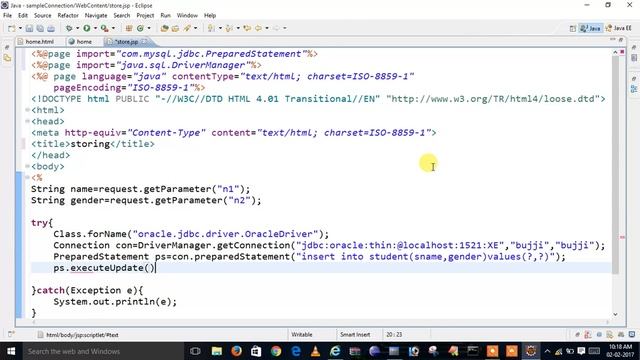640x360 pixels.
Task: Click the Action Center notification icon
Action: (581, 351)
